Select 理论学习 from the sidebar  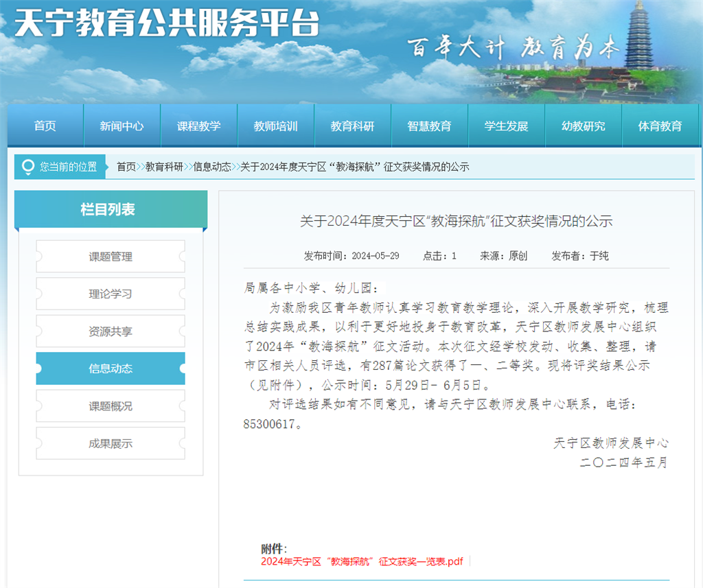pos(111,294)
